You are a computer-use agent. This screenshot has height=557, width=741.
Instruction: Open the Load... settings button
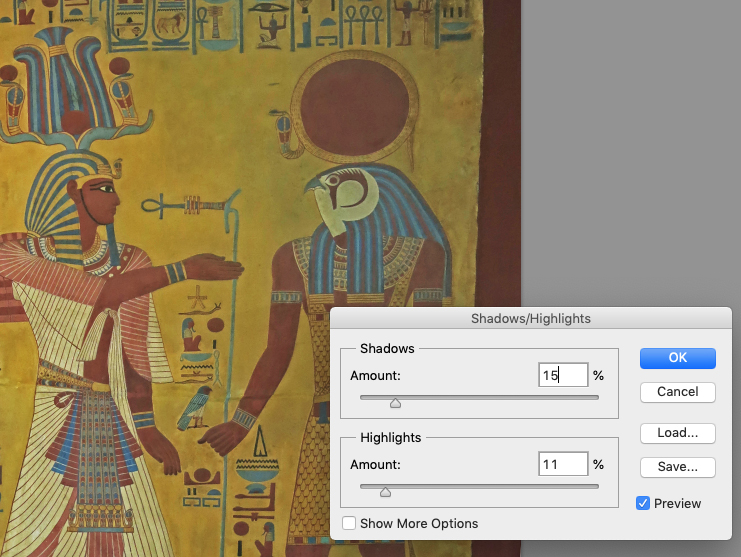point(678,433)
